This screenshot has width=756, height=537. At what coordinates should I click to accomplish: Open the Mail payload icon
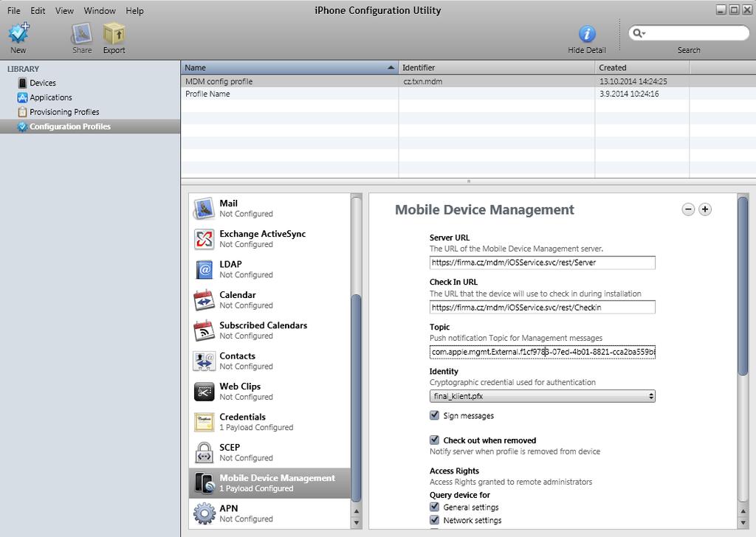pyautogui.click(x=204, y=208)
